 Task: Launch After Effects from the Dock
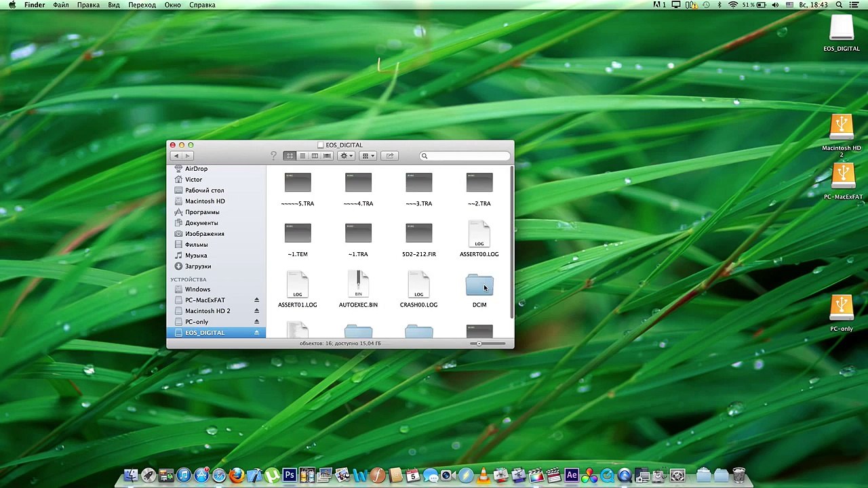(x=572, y=475)
